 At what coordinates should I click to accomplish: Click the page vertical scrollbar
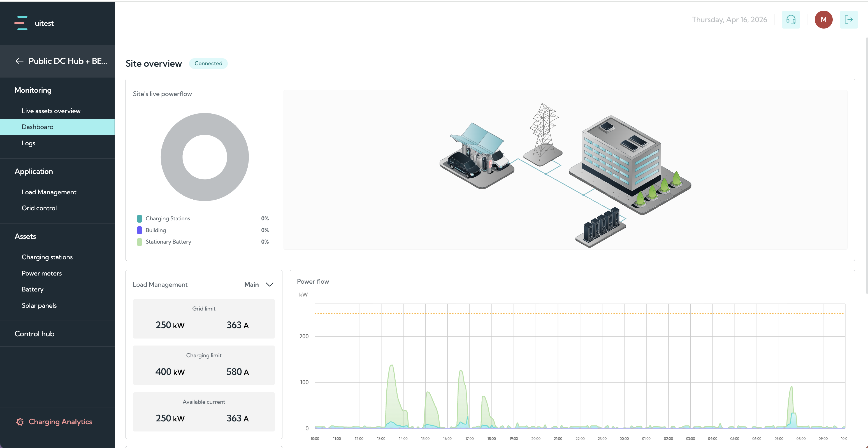[x=866, y=165]
